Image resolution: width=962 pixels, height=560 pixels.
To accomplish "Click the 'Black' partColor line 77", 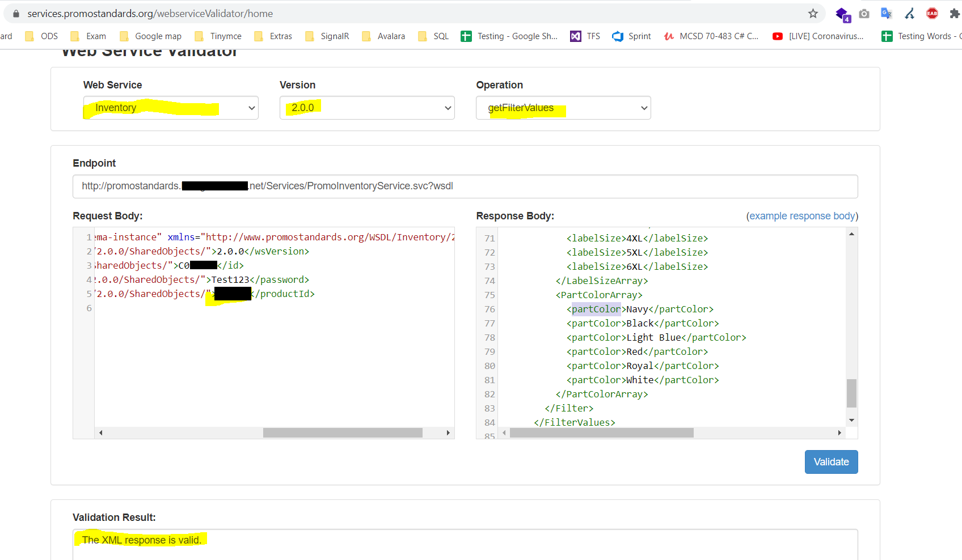I will pyautogui.click(x=643, y=324).
